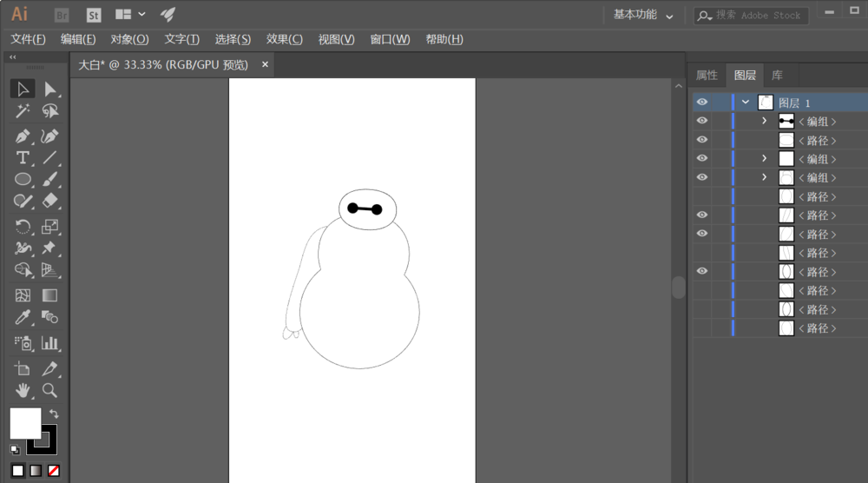Select the Scale tool
Image resolution: width=868 pixels, height=483 pixels.
(49, 227)
